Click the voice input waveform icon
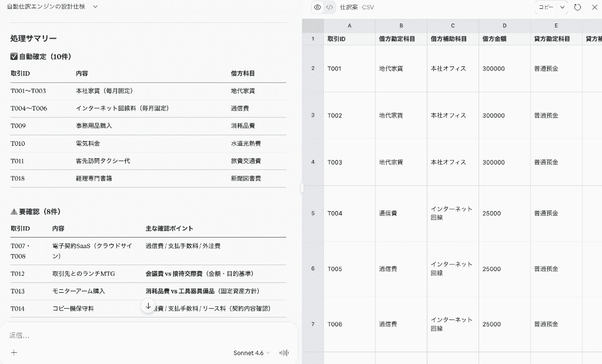The image size is (602, 364). [x=284, y=353]
